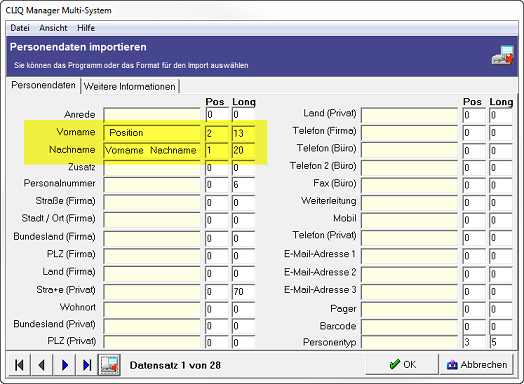Click the Barcode text field

(x=409, y=327)
